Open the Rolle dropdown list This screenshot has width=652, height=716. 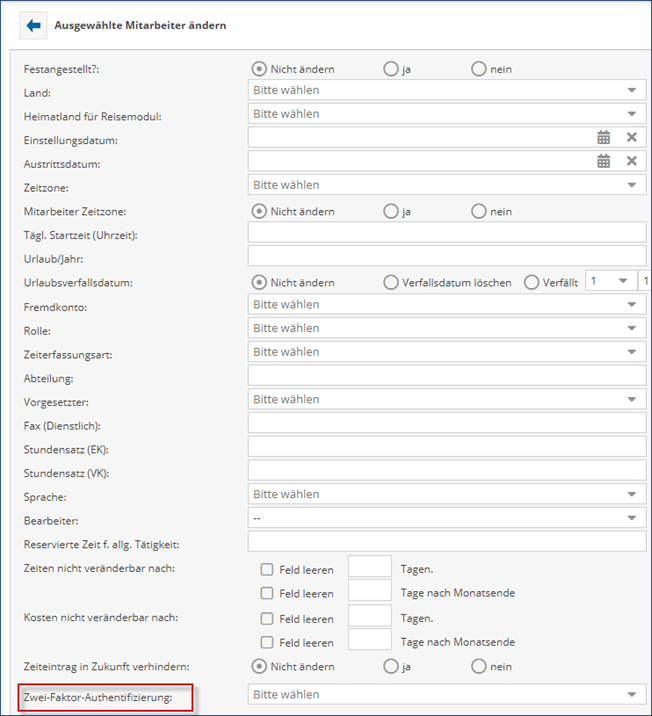point(447,328)
